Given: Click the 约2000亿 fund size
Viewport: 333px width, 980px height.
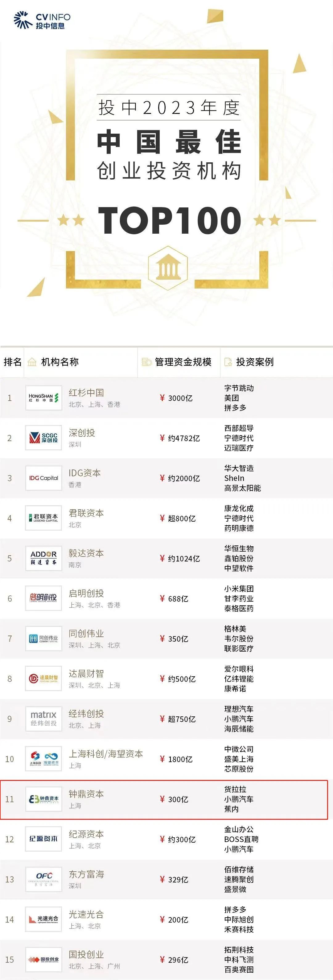Looking at the screenshot, I should pyautogui.click(x=184, y=478).
